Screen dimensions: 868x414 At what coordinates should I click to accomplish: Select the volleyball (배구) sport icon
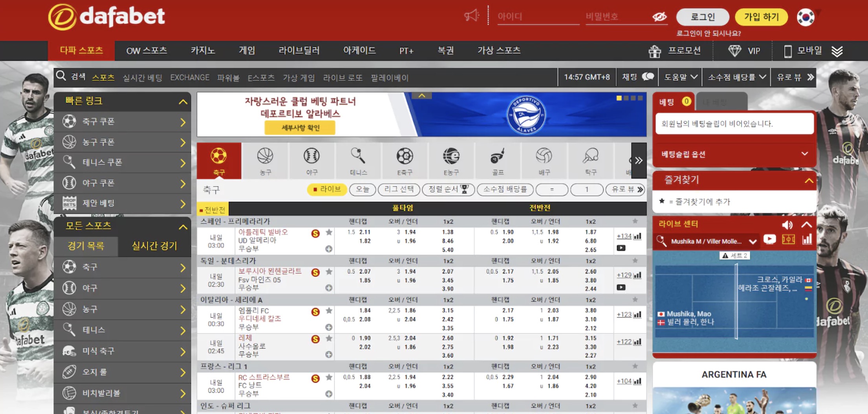click(544, 161)
